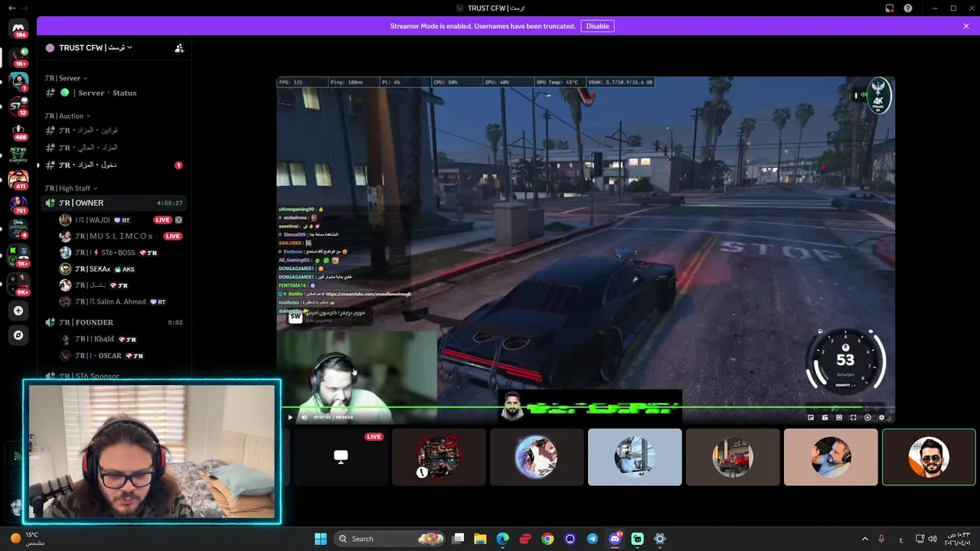Play the embedded stream video

(289, 417)
